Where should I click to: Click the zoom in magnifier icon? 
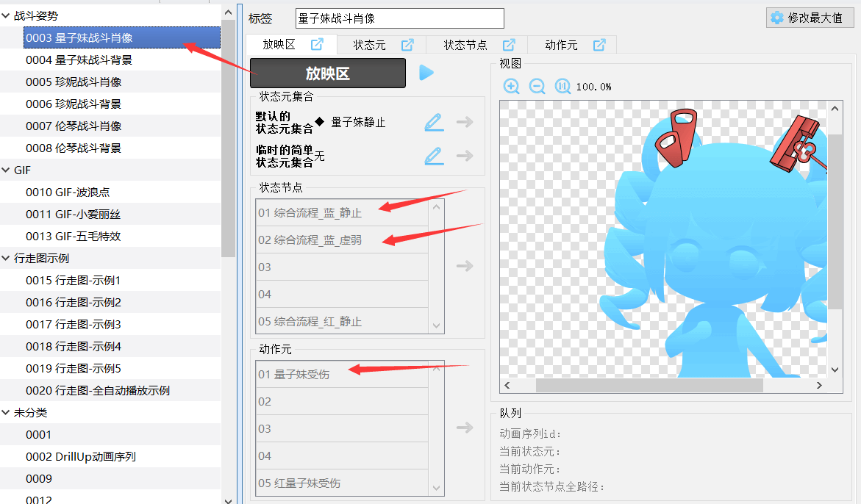point(511,86)
